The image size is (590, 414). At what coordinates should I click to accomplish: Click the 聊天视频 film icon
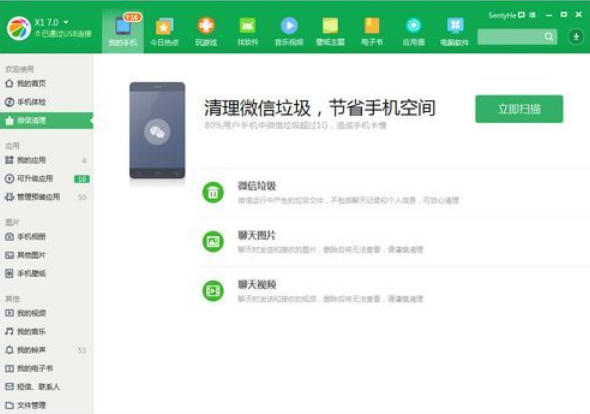coord(213,291)
